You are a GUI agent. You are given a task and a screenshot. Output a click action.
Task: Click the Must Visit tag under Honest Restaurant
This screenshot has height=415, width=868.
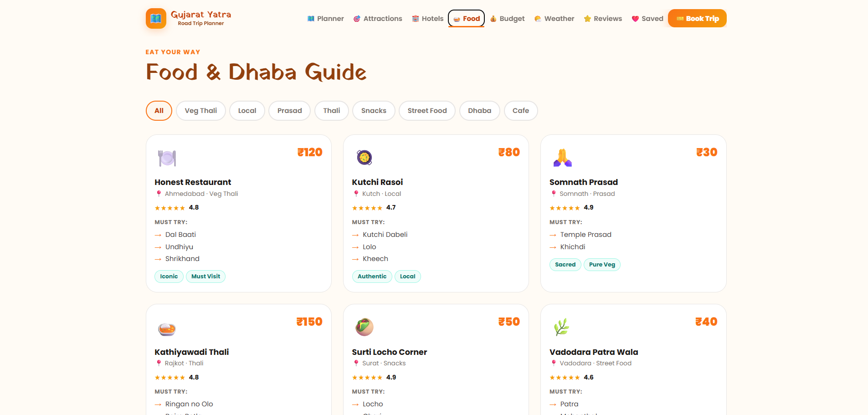205,277
